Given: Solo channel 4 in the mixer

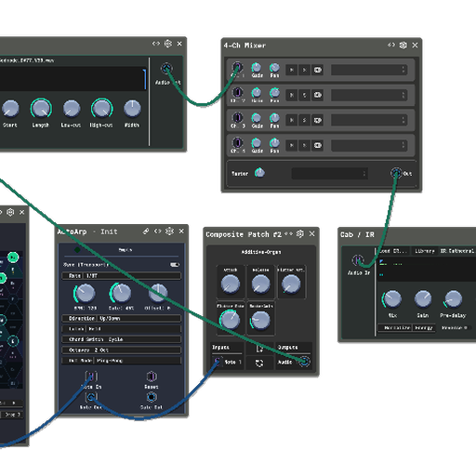Looking at the screenshot, I should (304, 145).
